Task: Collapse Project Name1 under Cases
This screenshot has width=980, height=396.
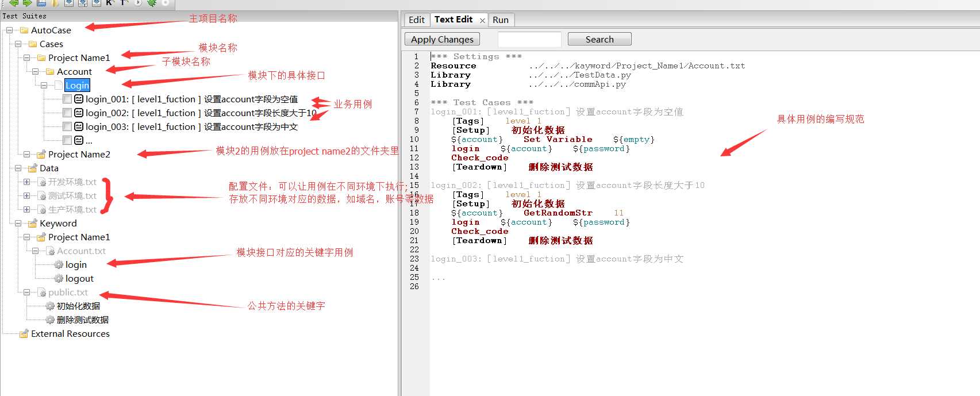Action: pos(26,57)
